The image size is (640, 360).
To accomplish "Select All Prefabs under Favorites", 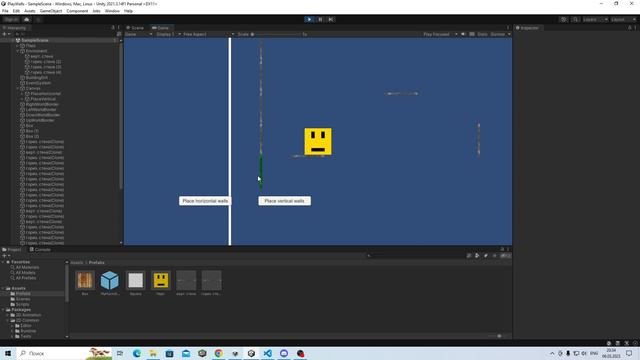I will click(25, 278).
